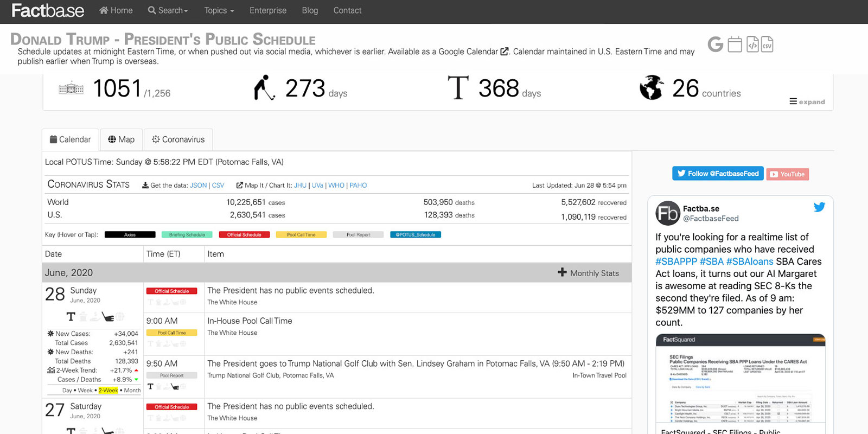Click Follow @FactbaseFeed button
The width and height of the screenshot is (868, 434).
pos(718,174)
